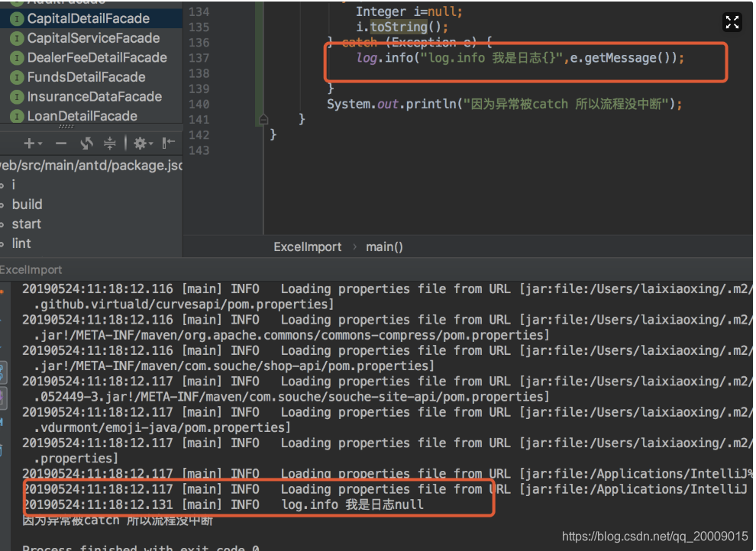Click console output 'log.info 我是日志null'
This screenshot has width=756, height=551.
click(x=353, y=504)
